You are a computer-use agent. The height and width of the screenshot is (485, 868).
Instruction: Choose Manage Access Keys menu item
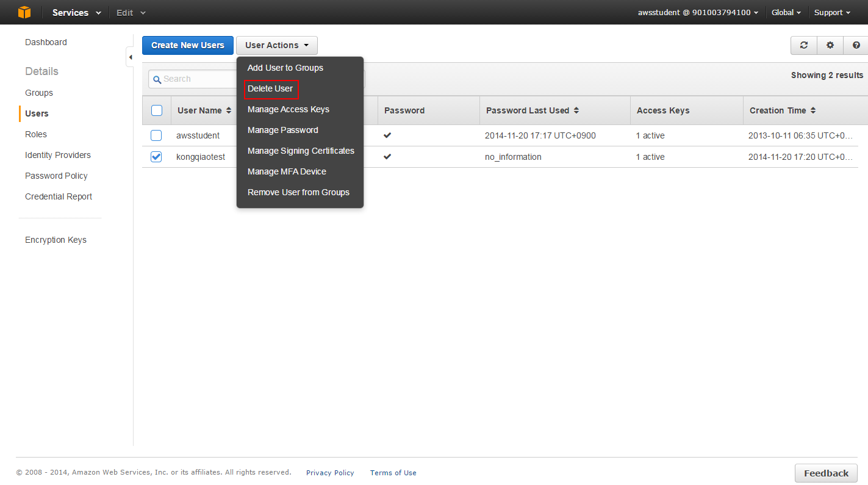[x=288, y=109]
